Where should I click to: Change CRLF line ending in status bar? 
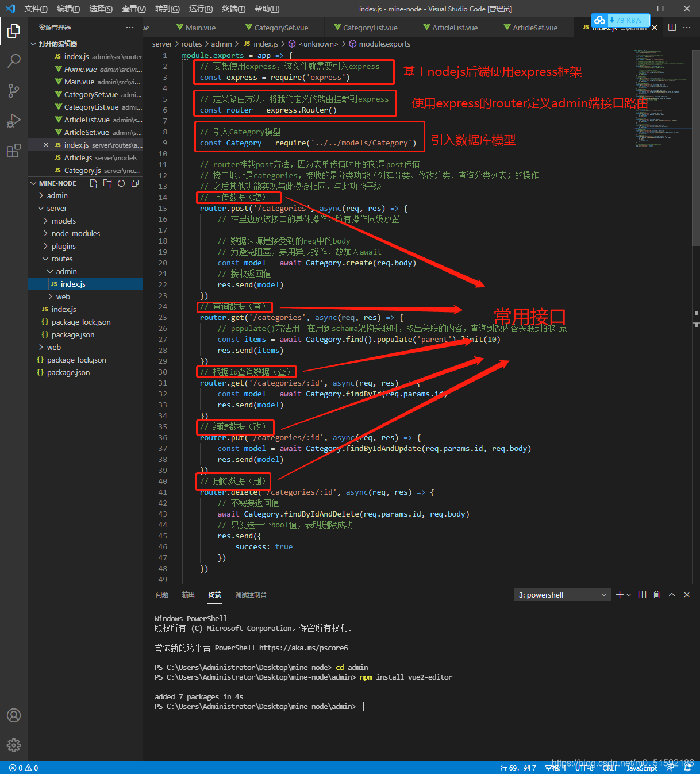610,768
